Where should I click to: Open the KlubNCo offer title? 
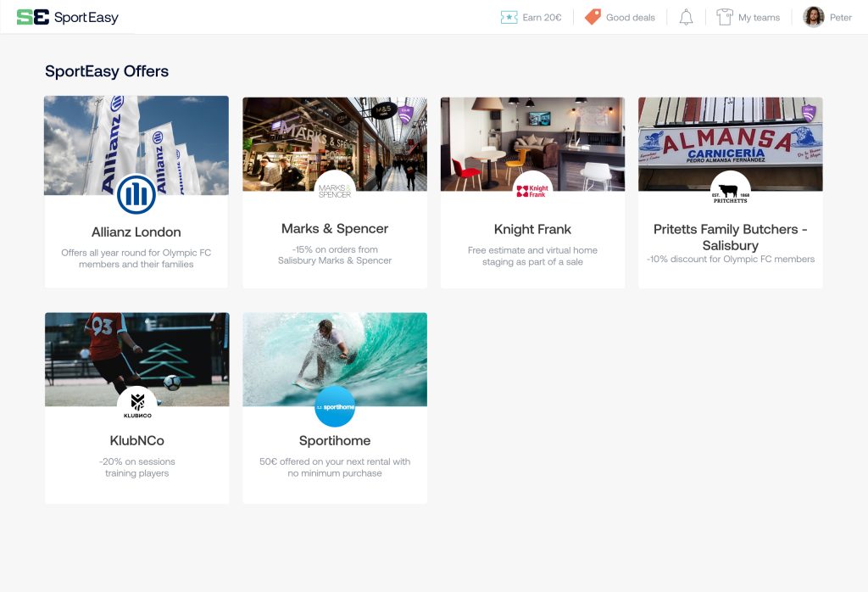point(136,441)
